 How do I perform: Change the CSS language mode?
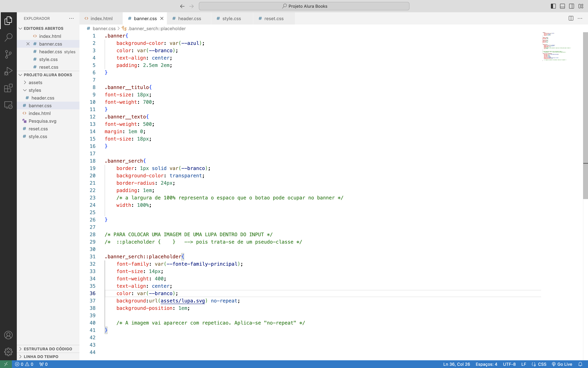[x=542, y=364]
